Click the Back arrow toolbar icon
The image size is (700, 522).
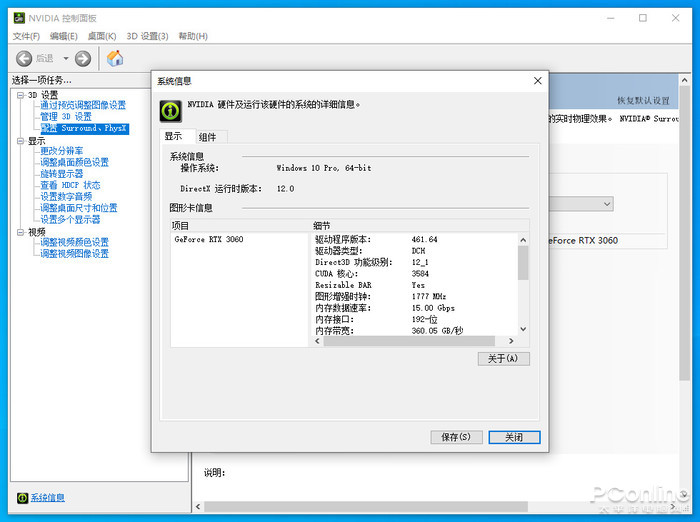point(24,58)
